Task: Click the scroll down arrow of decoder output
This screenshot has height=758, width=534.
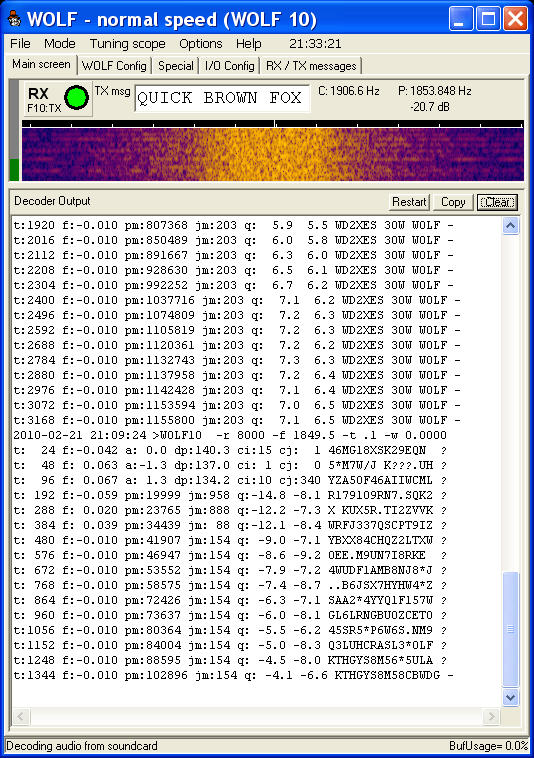Action: 511,697
